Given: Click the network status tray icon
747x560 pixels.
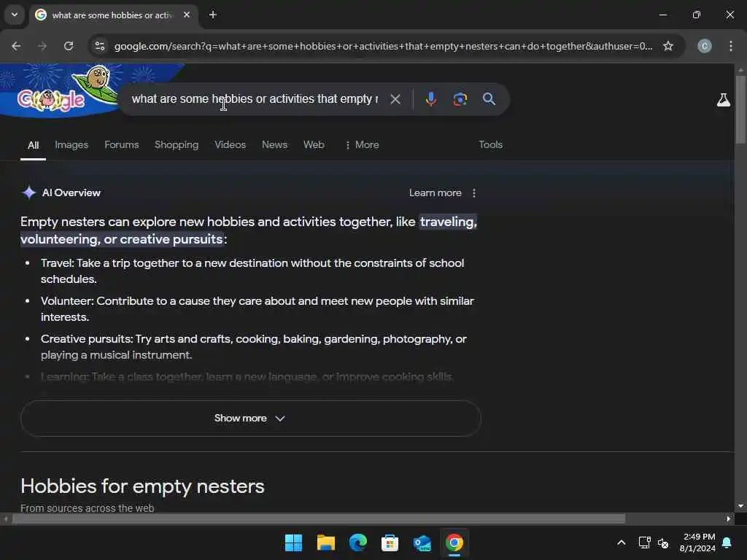Looking at the screenshot, I should (645, 542).
